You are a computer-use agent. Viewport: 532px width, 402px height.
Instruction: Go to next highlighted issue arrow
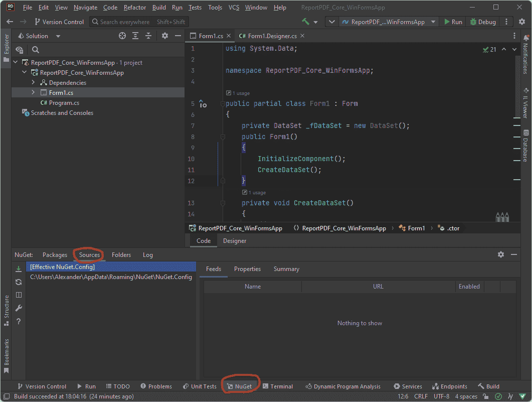pos(514,49)
